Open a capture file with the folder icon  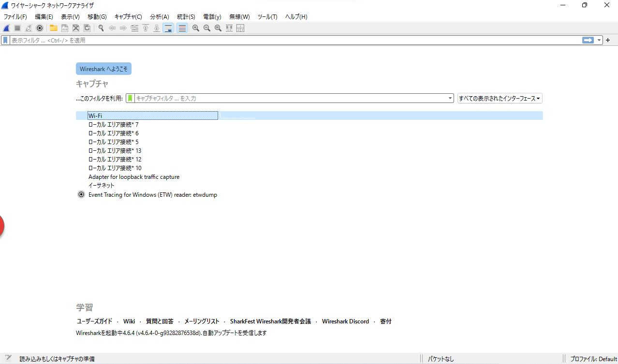(x=53, y=28)
